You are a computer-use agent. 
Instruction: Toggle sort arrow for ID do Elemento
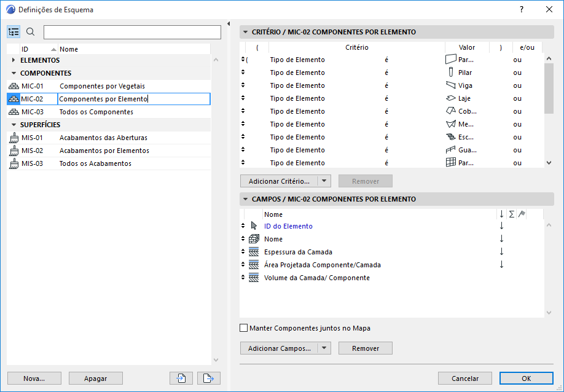click(501, 226)
